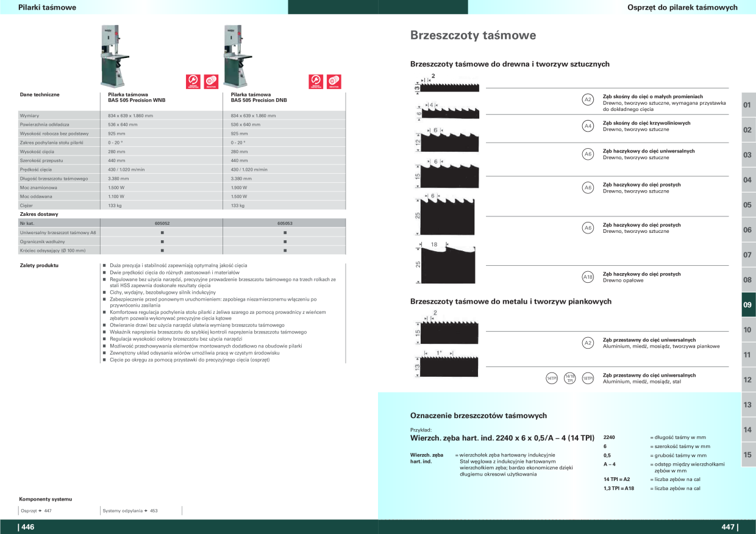Click the Prędkość cięcia row label

click(36, 169)
